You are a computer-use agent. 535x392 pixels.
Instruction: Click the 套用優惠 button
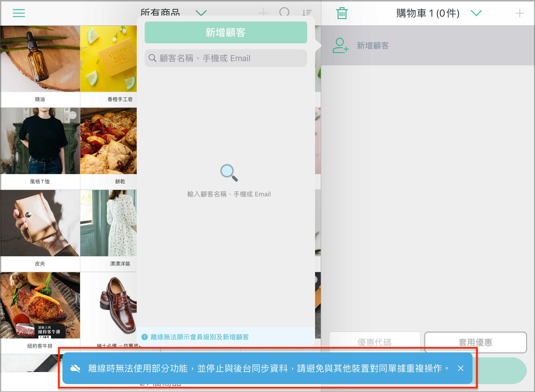point(476,342)
